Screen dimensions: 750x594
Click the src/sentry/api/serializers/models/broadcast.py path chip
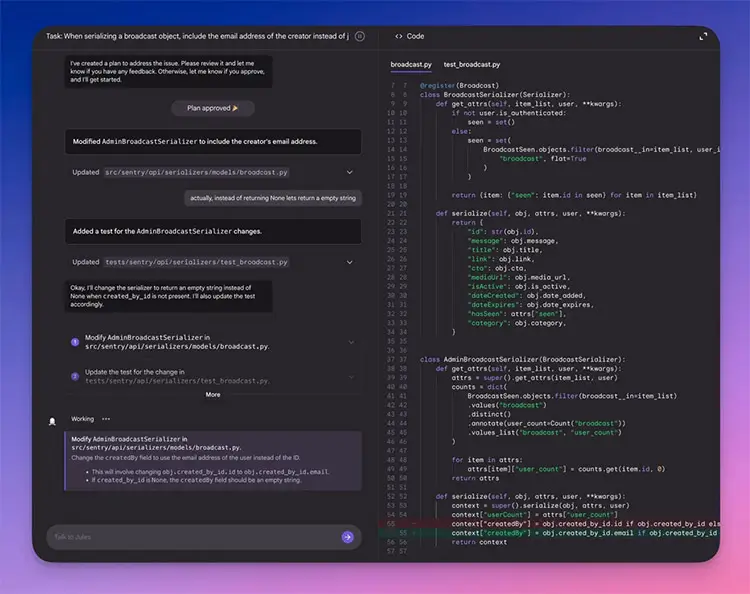pos(196,172)
